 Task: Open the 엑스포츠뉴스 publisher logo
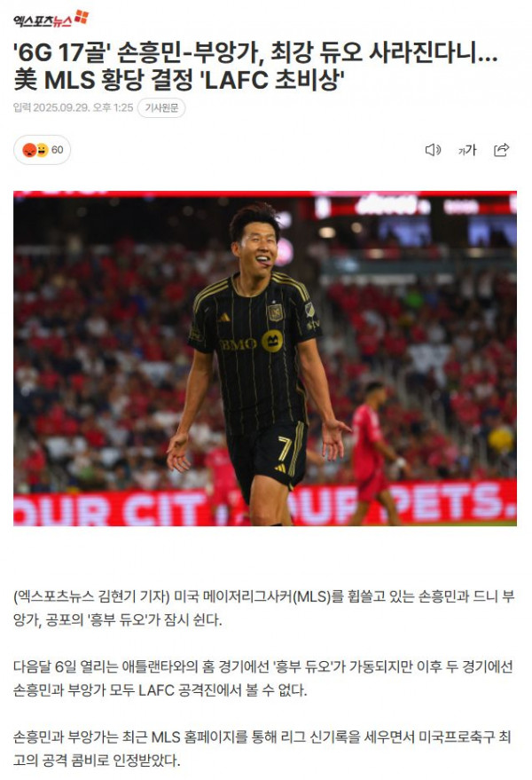pyautogui.click(x=51, y=19)
